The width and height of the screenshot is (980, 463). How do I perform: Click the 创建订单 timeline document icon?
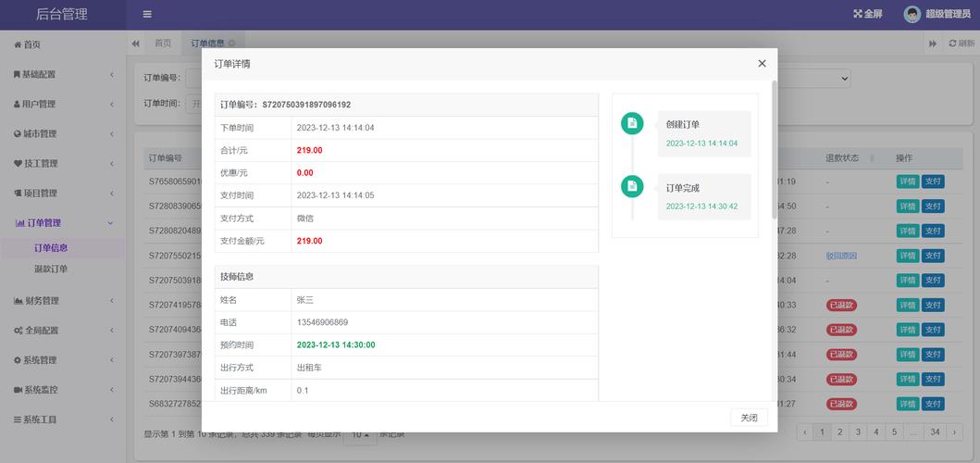pos(632,124)
